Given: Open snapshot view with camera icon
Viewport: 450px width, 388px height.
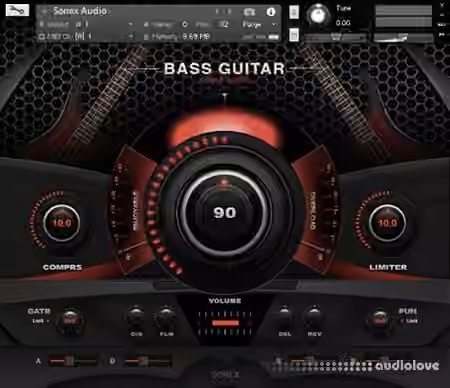Looking at the screenshot, I should pos(249,12).
